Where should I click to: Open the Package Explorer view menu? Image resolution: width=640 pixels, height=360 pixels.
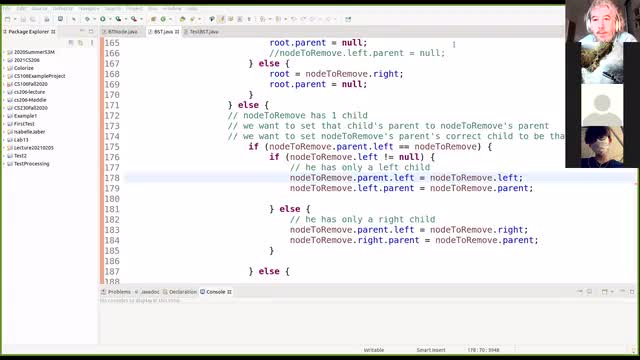92,42
